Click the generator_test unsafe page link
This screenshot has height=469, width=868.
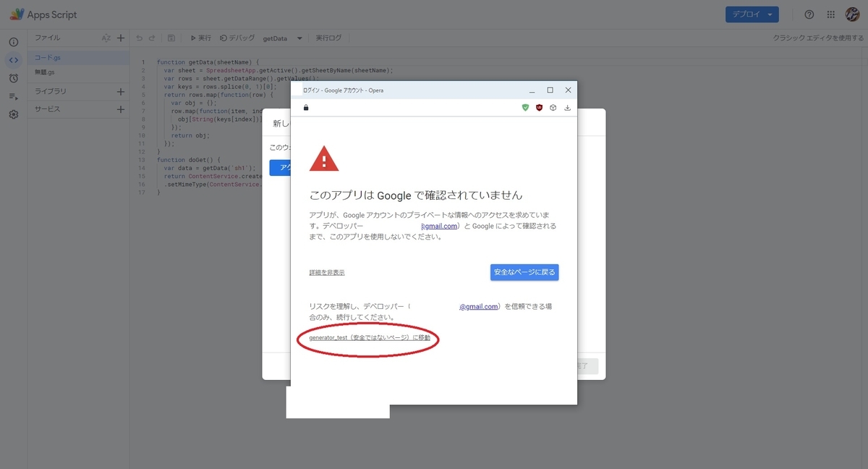370,338
